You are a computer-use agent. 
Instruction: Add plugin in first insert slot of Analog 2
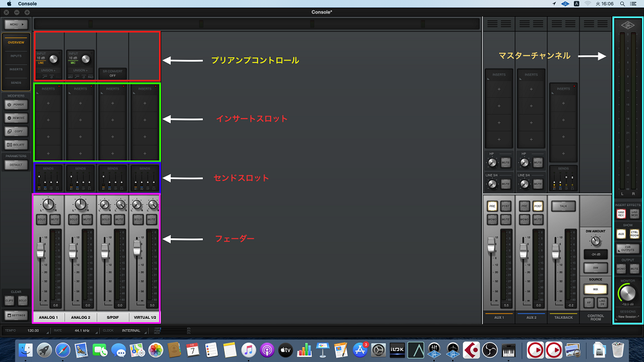pyautogui.click(x=80, y=103)
